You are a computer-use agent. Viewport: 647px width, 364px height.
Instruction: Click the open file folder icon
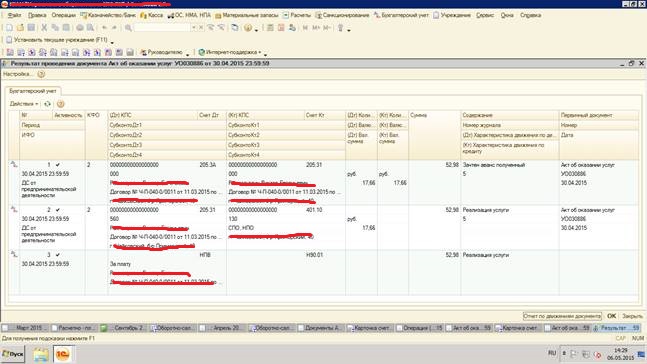20,28
